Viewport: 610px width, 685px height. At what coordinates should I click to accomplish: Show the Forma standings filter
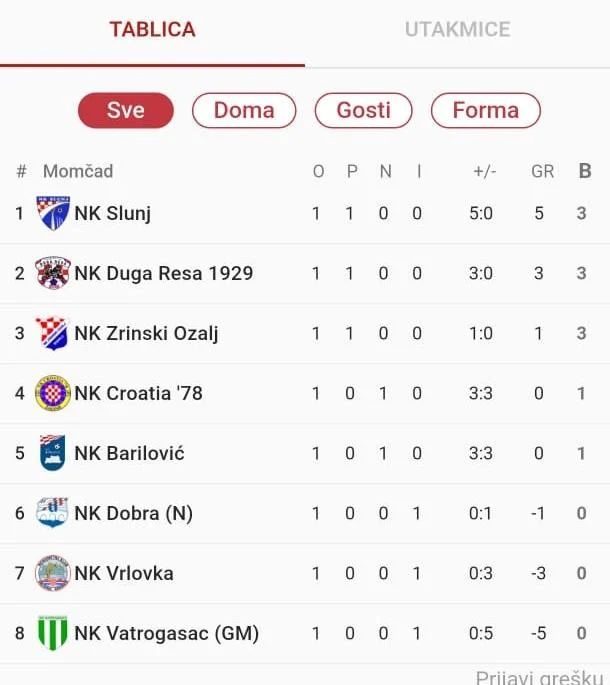pyautogui.click(x=486, y=110)
